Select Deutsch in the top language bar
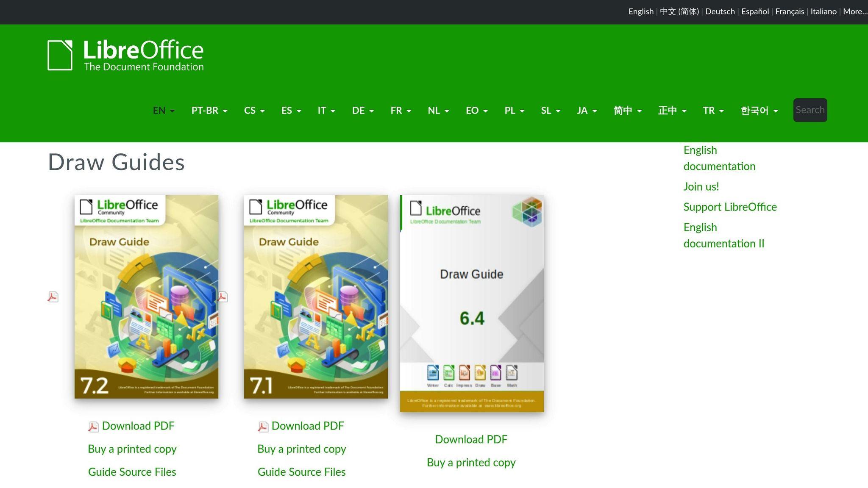The width and height of the screenshot is (868, 488). coord(720,11)
